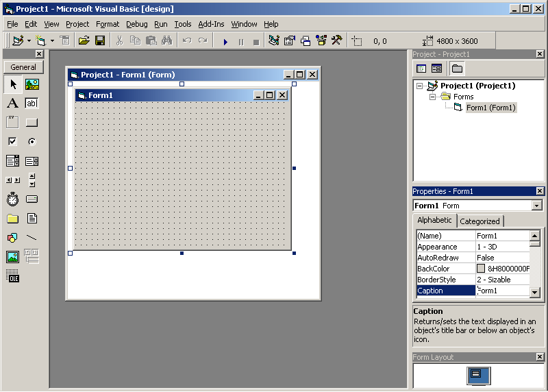This screenshot has height=392, width=548.
Task: Select the Image control tool
Action: point(12,257)
